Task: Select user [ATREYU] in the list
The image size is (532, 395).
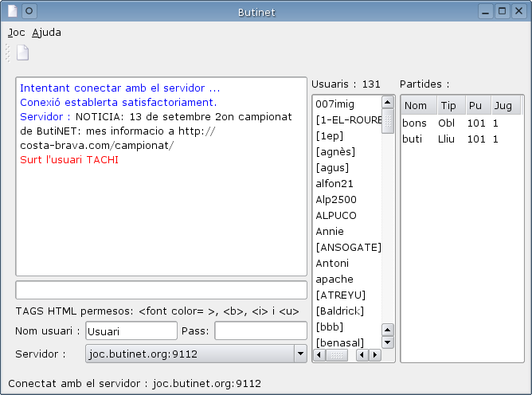Action: coord(348,295)
